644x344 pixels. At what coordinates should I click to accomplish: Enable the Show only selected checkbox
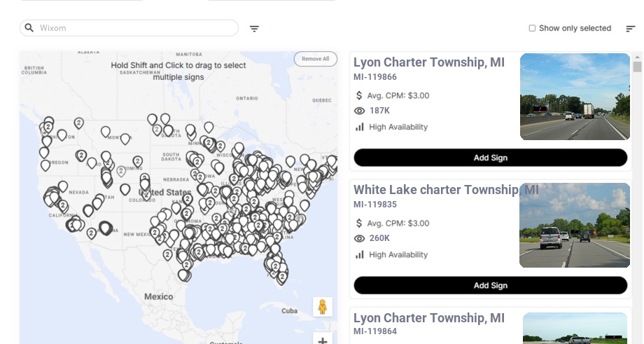tap(532, 28)
